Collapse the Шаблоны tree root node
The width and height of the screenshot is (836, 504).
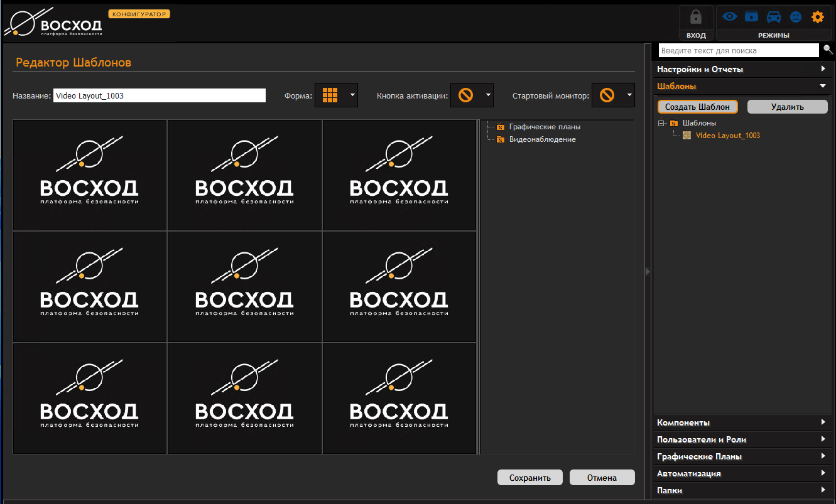click(x=661, y=123)
